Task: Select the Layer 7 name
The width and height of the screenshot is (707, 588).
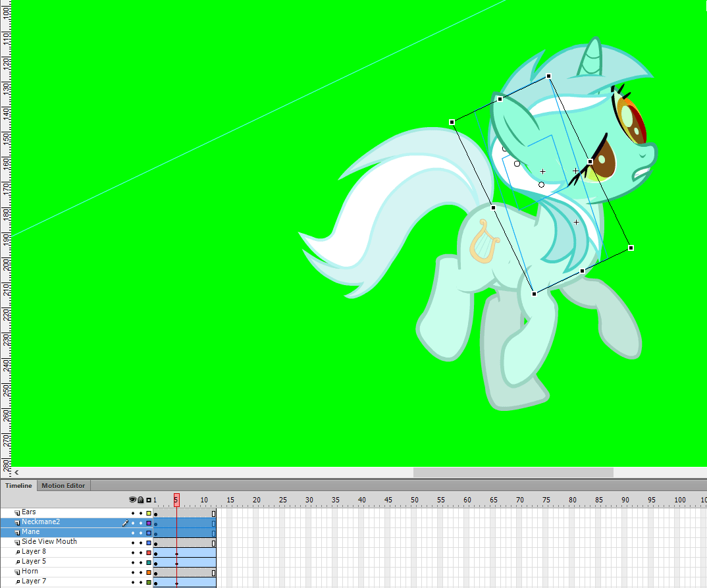Action: [x=34, y=581]
